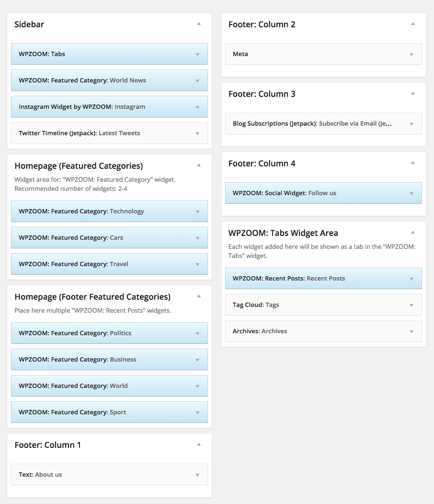Click 'Each widget added here' tabs area description
434x504 pixels.
[x=322, y=251]
